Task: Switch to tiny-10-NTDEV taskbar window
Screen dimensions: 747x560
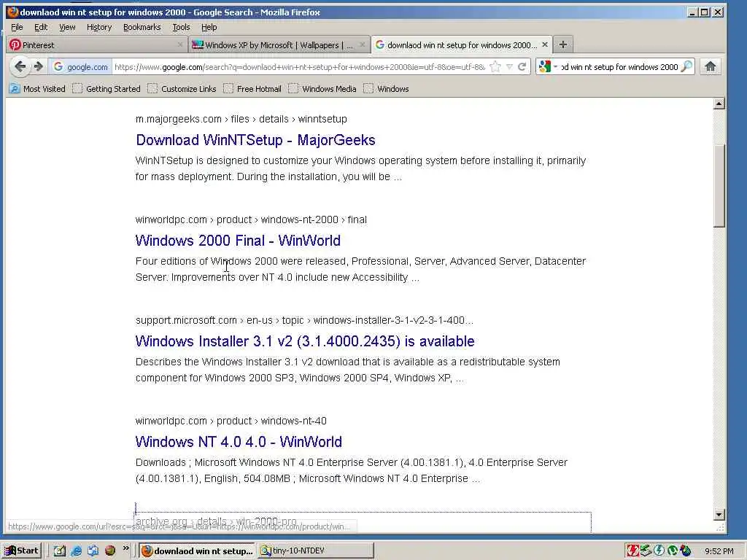Action: coord(315,551)
